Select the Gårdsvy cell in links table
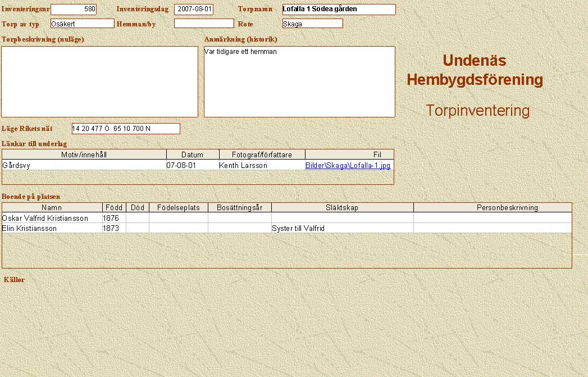 pos(84,166)
